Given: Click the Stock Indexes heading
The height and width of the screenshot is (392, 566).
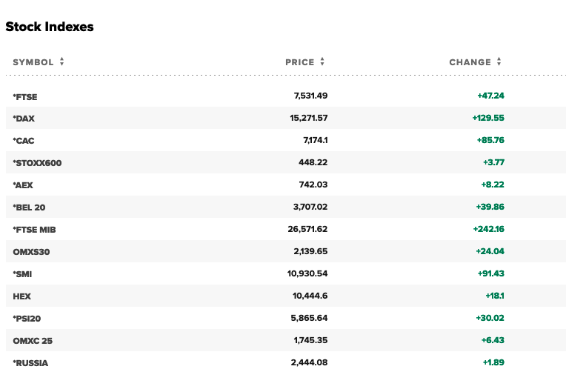Looking at the screenshot, I should (x=50, y=27).
